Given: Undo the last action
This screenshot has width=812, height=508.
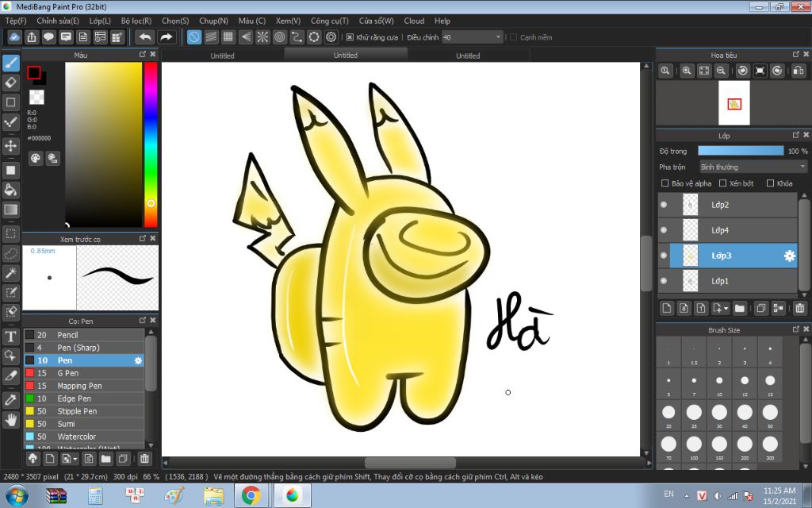Looking at the screenshot, I should click(x=145, y=37).
